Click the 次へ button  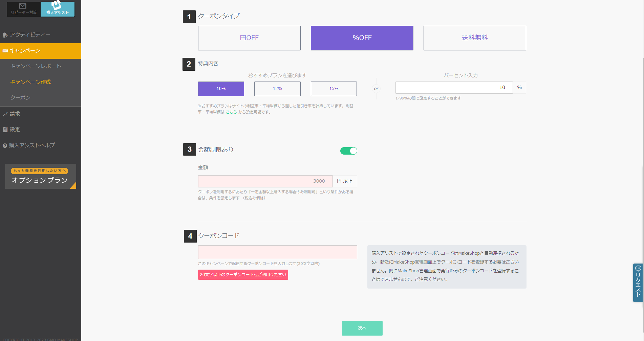(x=362, y=328)
